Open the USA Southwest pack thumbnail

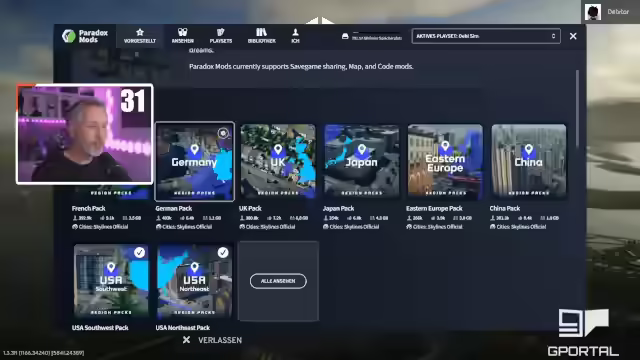point(111,281)
